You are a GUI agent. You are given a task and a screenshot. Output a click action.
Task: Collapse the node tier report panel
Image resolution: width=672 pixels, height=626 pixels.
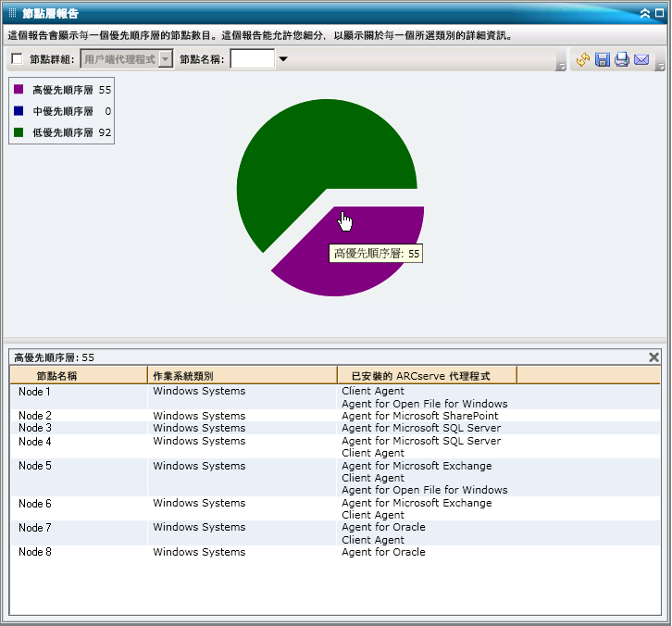coord(645,14)
